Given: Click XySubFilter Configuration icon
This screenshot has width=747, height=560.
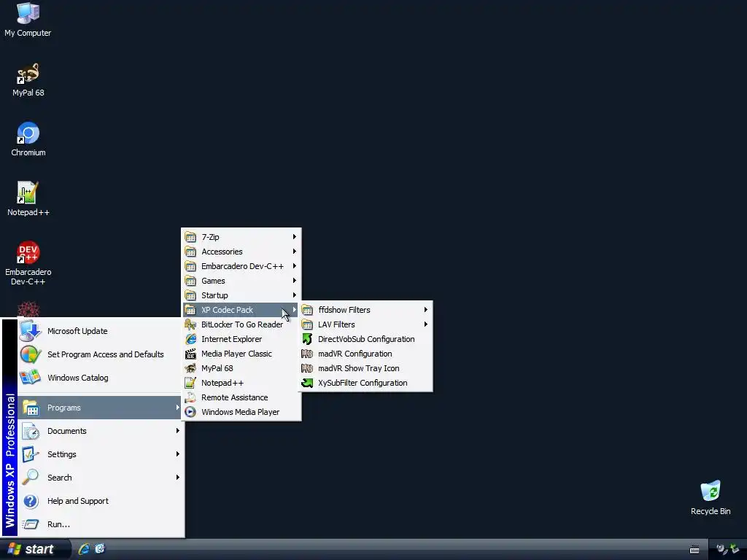Looking at the screenshot, I should coord(307,383).
